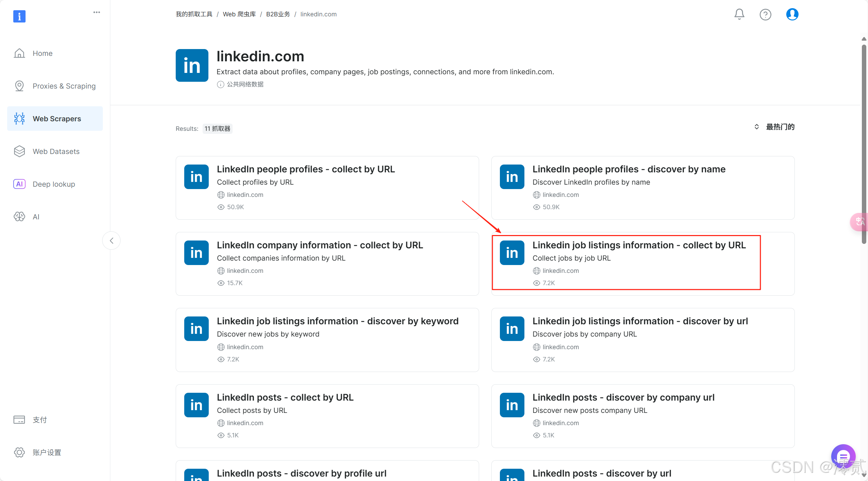Click the B2B业务 breadcrumb link
The height and width of the screenshot is (481, 868).
[278, 14]
